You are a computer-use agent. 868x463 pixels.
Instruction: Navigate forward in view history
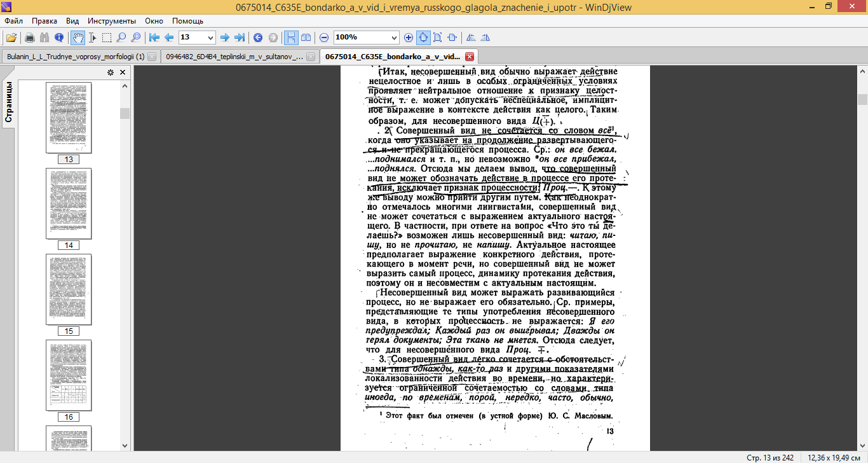tap(273, 38)
